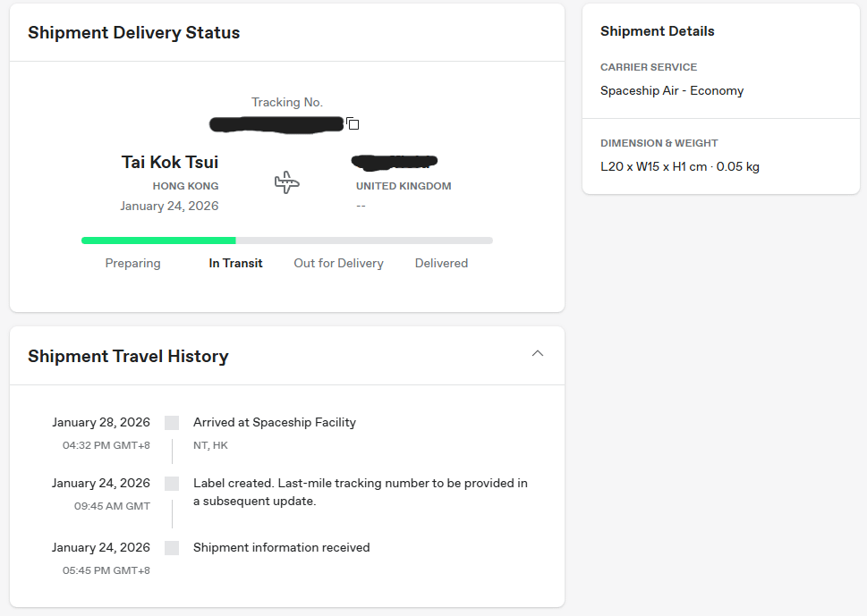The image size is (867, 616).
Task: Click the Tai Kok Tsui origin name
Action: 170,162
